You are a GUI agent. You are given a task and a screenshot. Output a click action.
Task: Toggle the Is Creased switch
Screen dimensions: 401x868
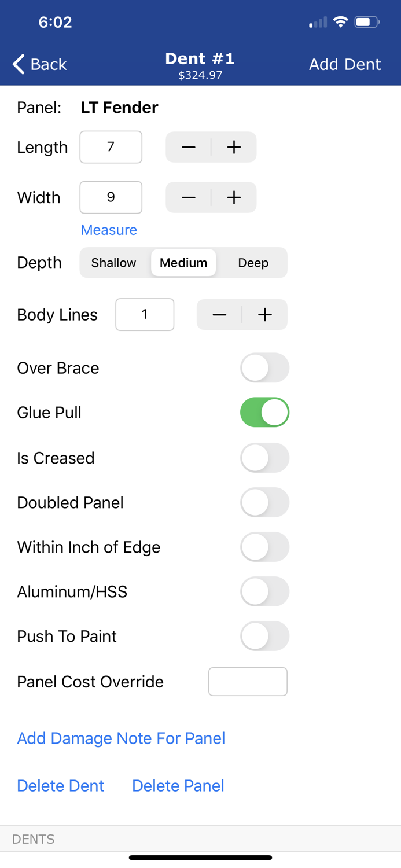264,458
